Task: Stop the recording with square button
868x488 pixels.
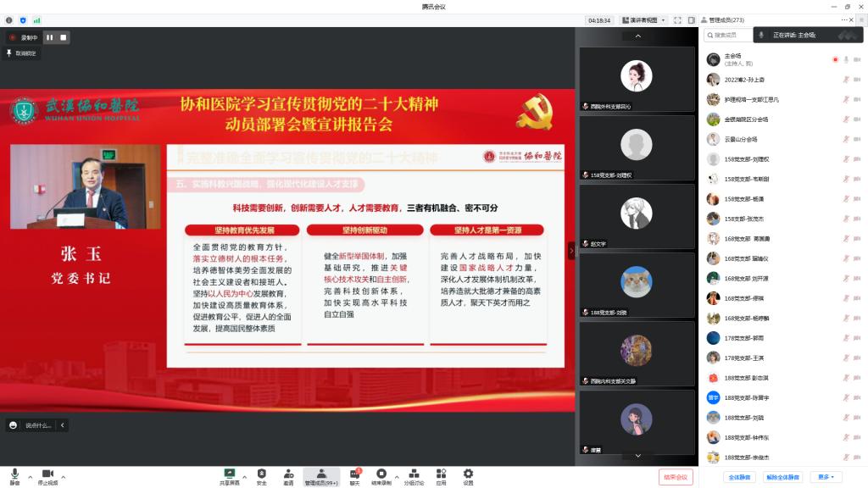Action: point(63,37)
